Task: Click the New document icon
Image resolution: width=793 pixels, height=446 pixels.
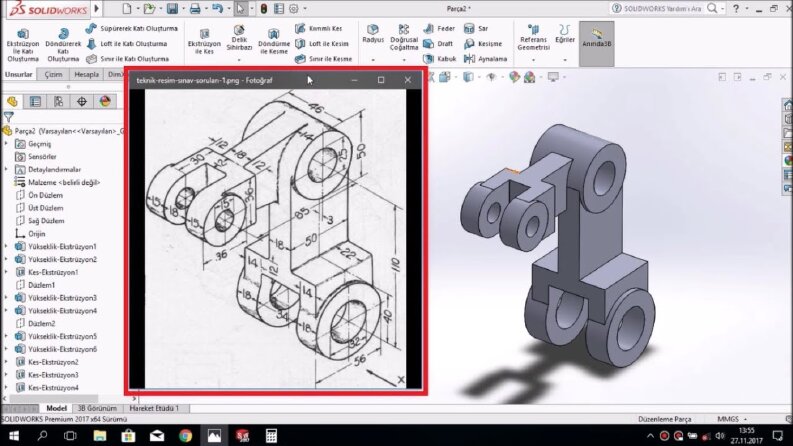Action: (x=126, y=9)
